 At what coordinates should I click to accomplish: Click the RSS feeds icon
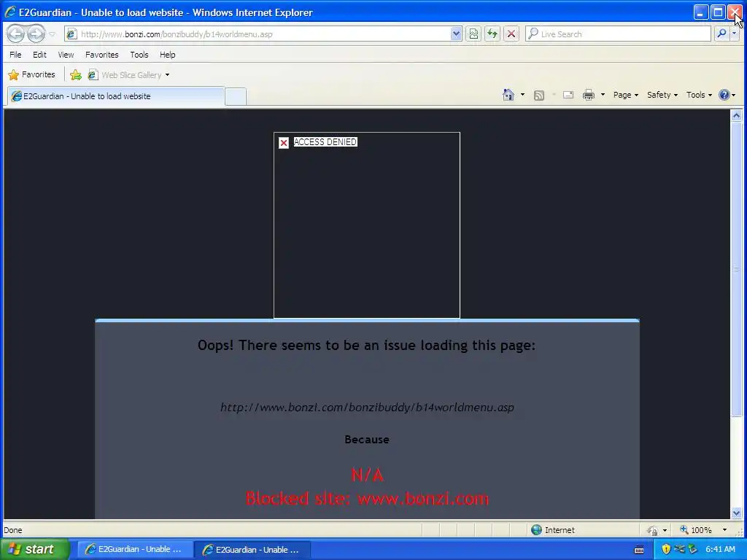[x=539, y=96]
